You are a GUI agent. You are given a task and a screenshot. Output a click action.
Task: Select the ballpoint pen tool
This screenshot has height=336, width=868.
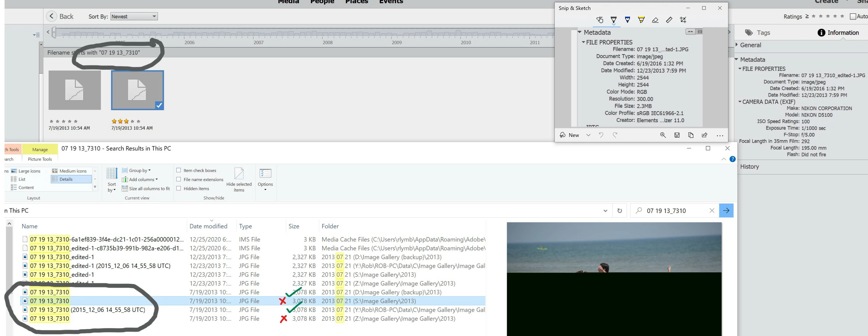(x=614, y=20)
